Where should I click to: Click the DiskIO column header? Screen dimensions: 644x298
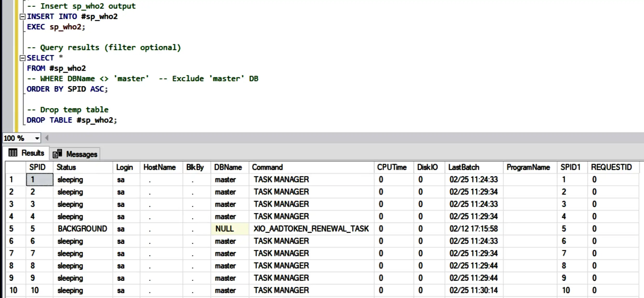tap(429, 167)
